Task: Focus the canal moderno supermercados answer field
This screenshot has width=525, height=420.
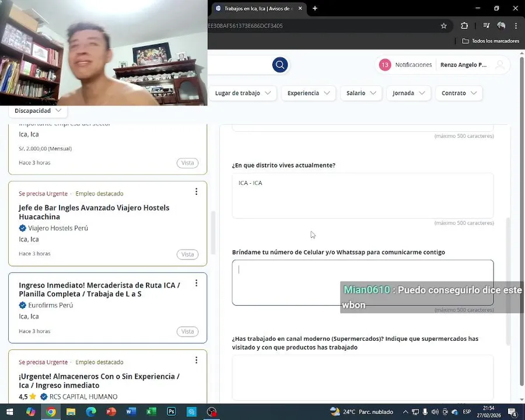Action: click(363, 377)
